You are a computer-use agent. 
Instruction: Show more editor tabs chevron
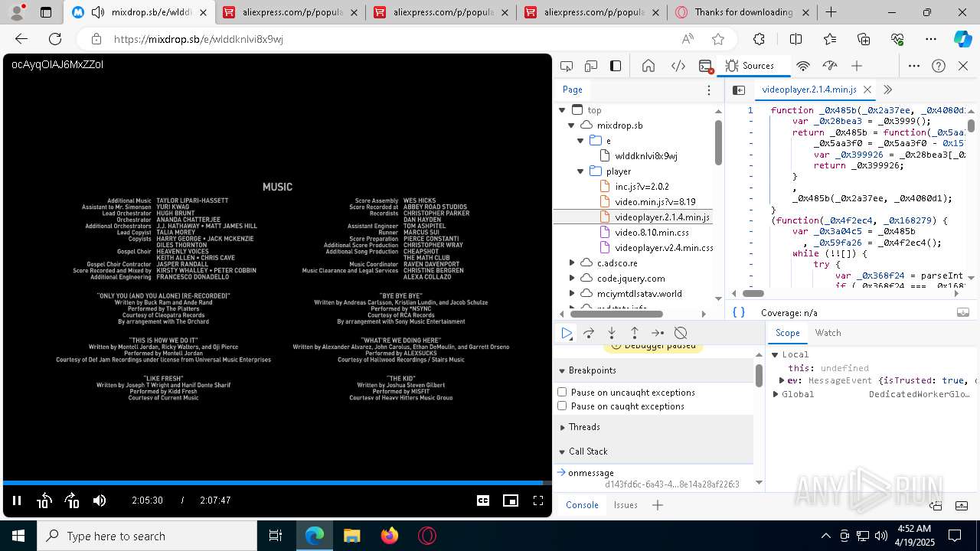tap(887, 90)
